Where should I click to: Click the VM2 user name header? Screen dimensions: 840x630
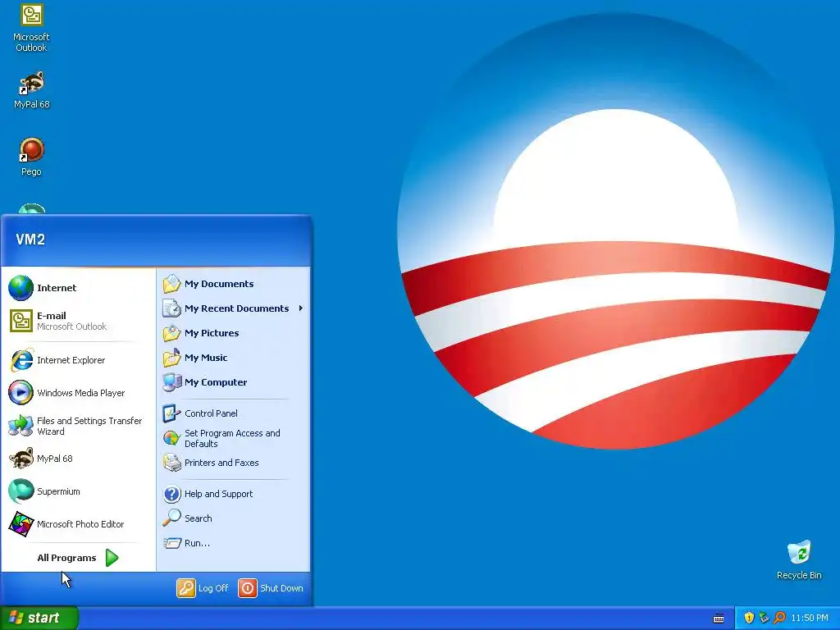tap(30, 240)
